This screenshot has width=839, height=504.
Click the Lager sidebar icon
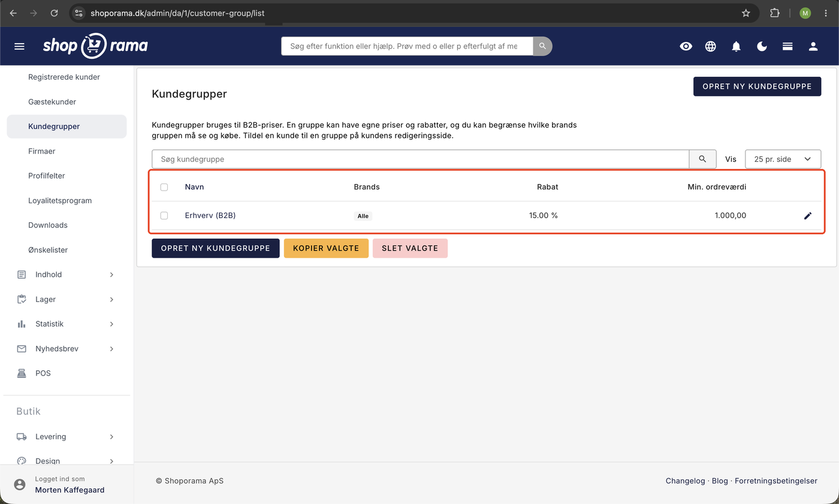[x=22, y=299]
